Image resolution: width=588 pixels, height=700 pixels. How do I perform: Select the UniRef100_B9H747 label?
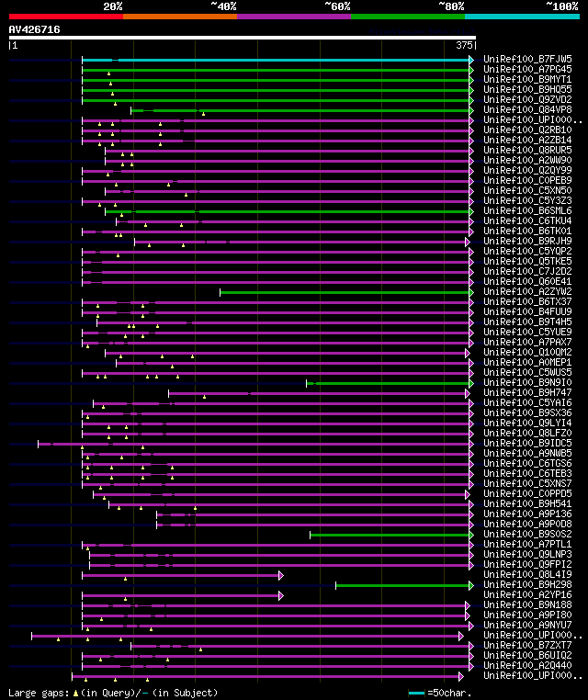[x=527, y=392]
